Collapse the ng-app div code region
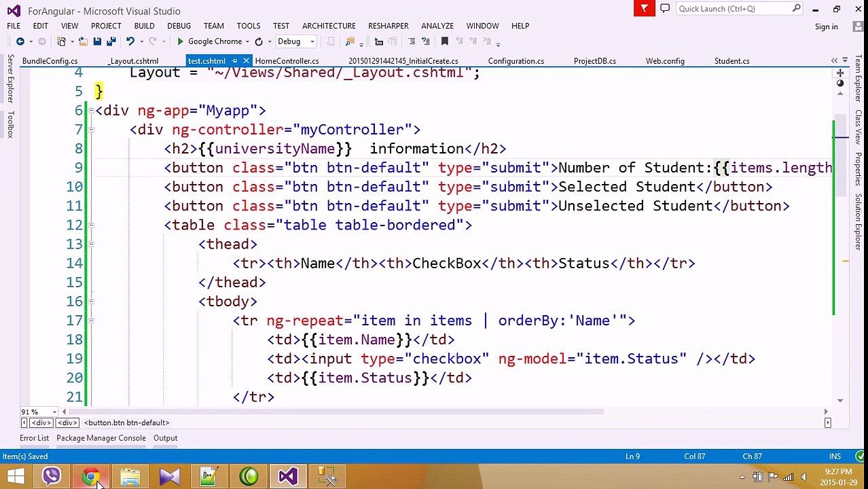The height and width of the screenshot is (489, 868). 91,111
